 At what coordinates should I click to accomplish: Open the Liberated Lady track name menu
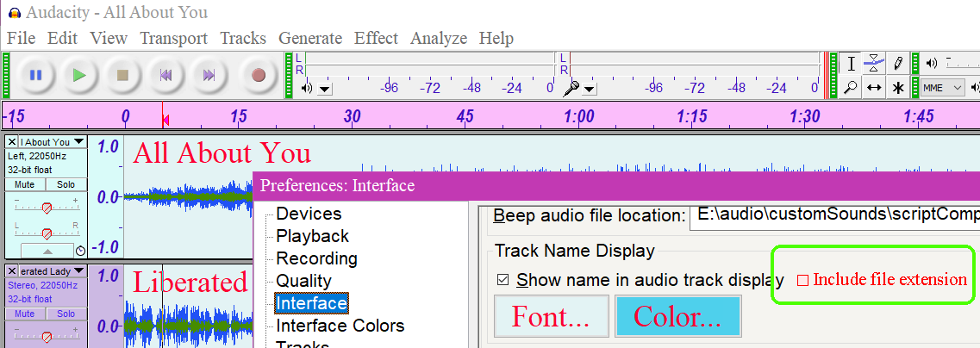(x=53, y=271)
